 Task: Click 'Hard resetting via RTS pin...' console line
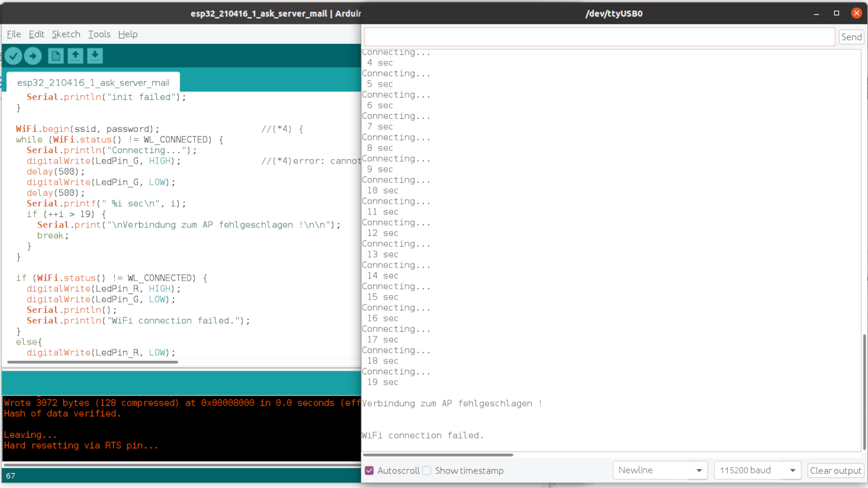coord(81,445)
